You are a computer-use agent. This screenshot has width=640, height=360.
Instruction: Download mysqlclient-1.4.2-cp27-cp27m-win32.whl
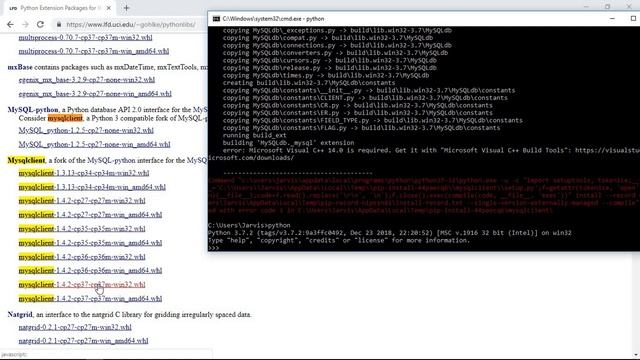click(82, 201)
